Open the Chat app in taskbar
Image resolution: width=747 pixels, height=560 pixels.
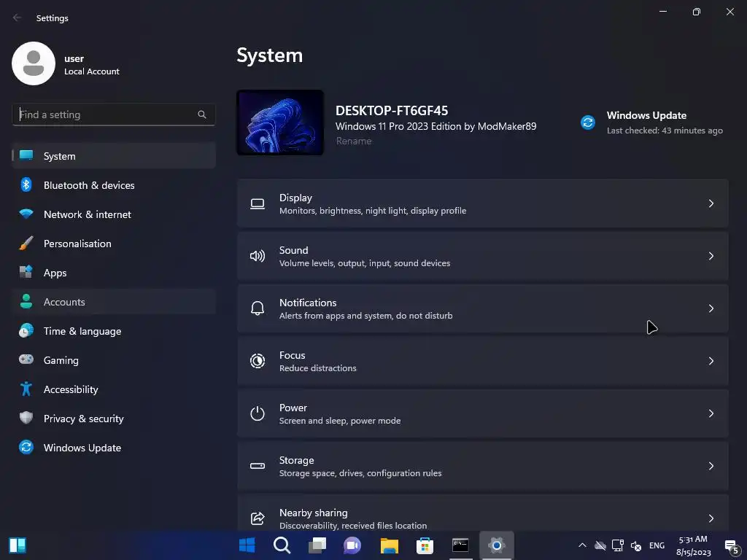click(352, 545)
